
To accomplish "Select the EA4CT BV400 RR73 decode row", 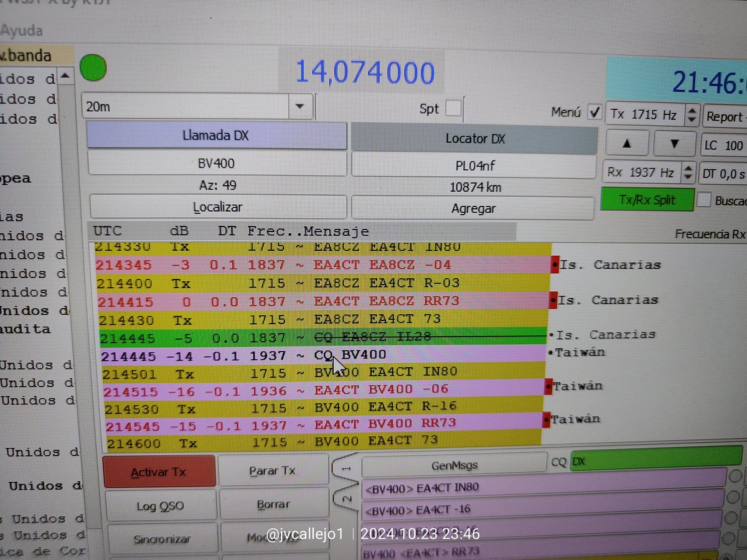I will pos(322,425).
